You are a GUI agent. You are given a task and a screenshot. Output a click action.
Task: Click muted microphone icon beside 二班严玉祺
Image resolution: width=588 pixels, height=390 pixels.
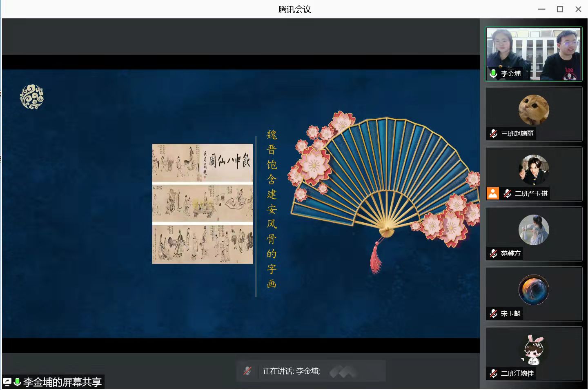(507, 193)
